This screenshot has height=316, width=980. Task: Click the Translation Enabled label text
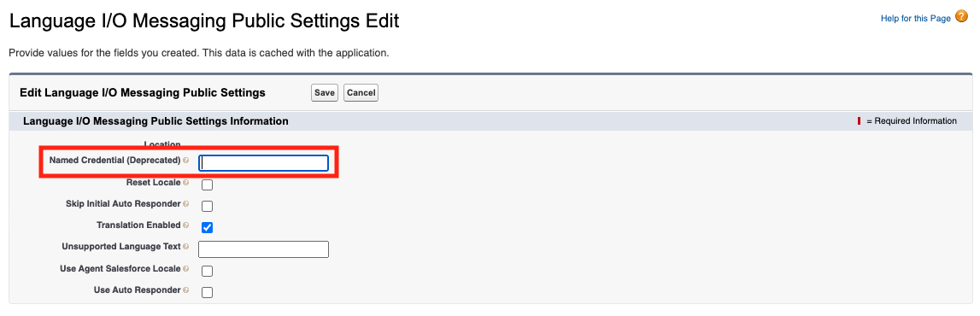click(138, 225)
